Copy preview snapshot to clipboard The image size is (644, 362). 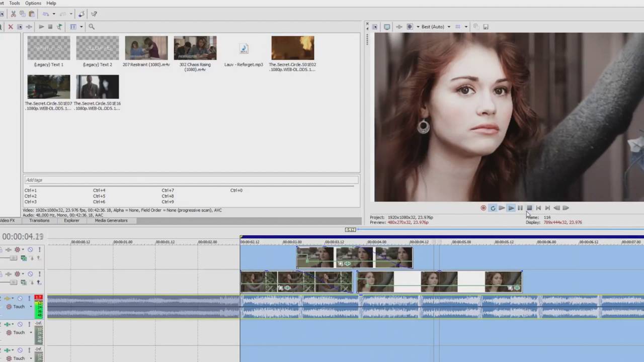tap(476, 27)
